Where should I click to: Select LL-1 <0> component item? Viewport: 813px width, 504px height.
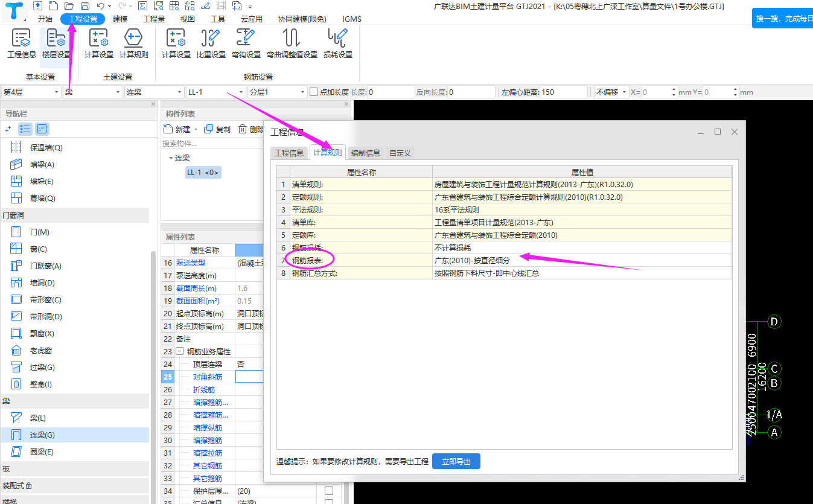tap(203, 173)
